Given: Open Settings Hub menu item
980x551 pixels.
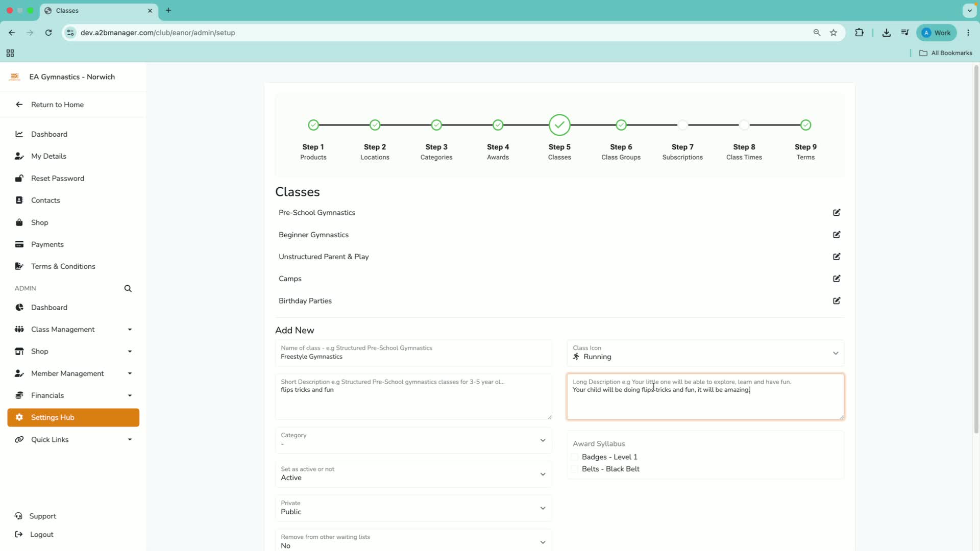Looking at the screenshot, I should coord(73,417).
